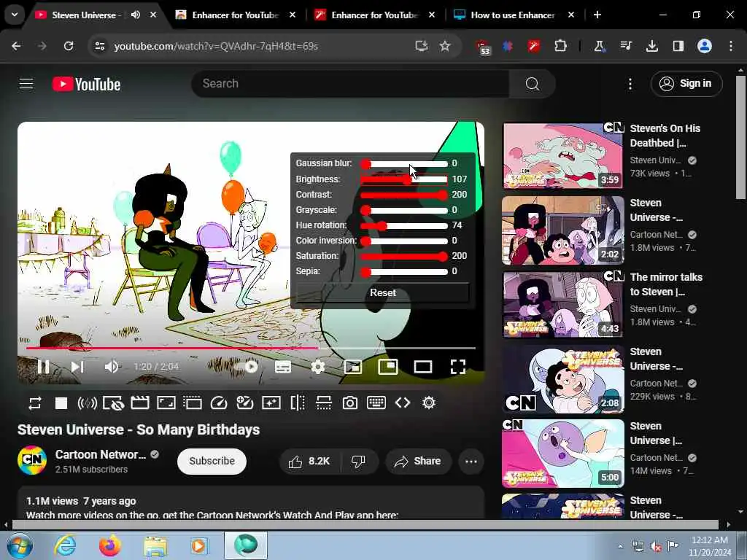Run custom script code brackets icon
The image size is (747, 560).
tap(403, 402)
